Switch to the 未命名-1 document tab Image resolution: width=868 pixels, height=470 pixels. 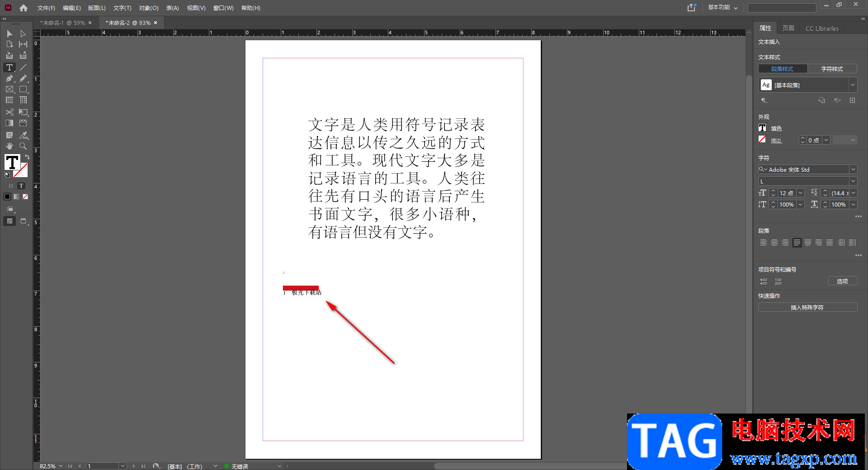click(63, 23)
